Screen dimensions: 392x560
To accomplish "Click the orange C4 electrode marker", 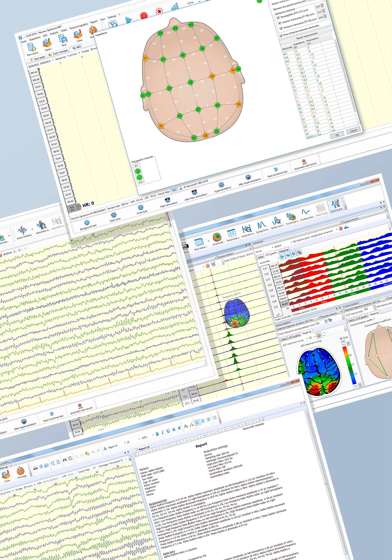I will click(212, 76).
